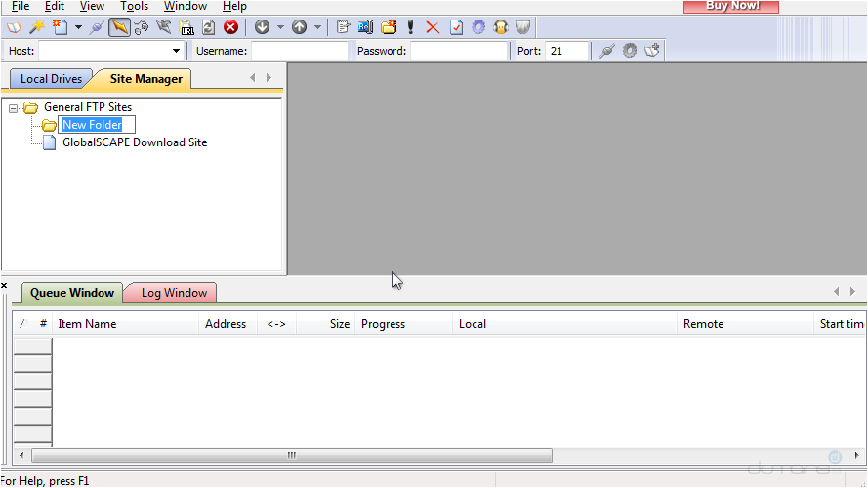Select GlobalSCAPE Download Site entry
The image size is (868, 488).
(x=134, y=142)
